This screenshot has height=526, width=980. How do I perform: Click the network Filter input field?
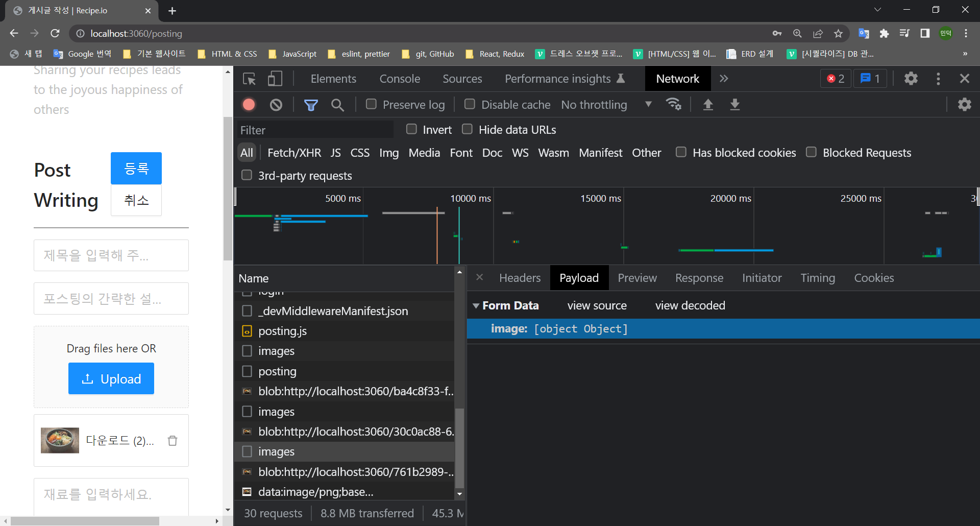tap(315, 130)
